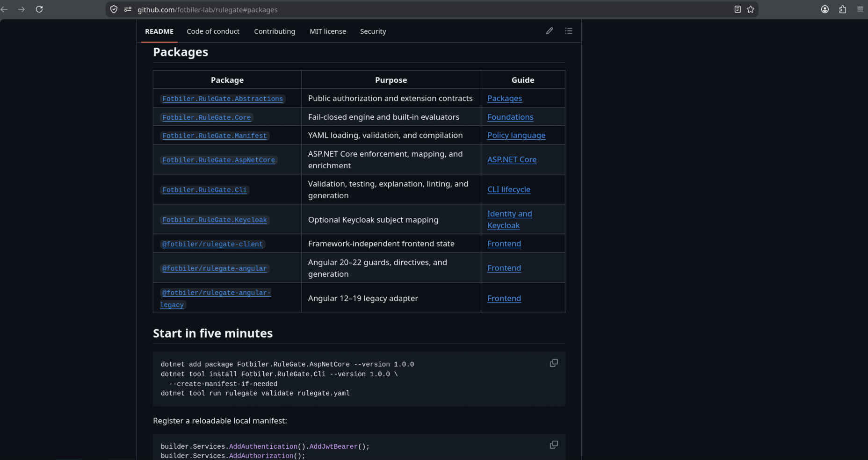The image size is (868, 460).
Task: Open the browser application menu
Action: pyautogui.click(x=860, y=9)
